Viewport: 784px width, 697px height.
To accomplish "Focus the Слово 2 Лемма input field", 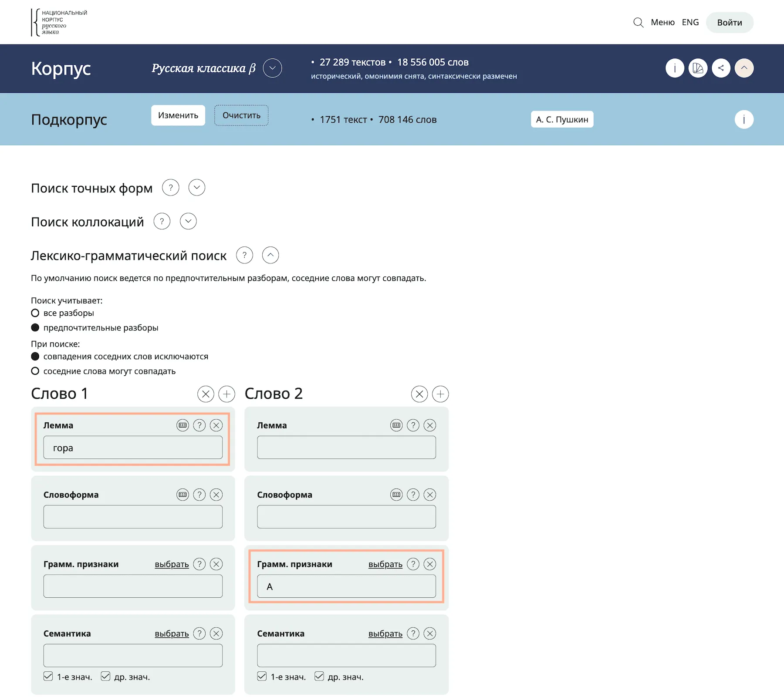I will pos(346,448).
